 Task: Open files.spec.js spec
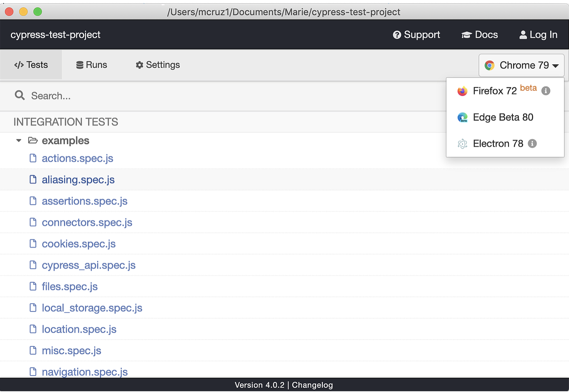click(x=70, y=287)
